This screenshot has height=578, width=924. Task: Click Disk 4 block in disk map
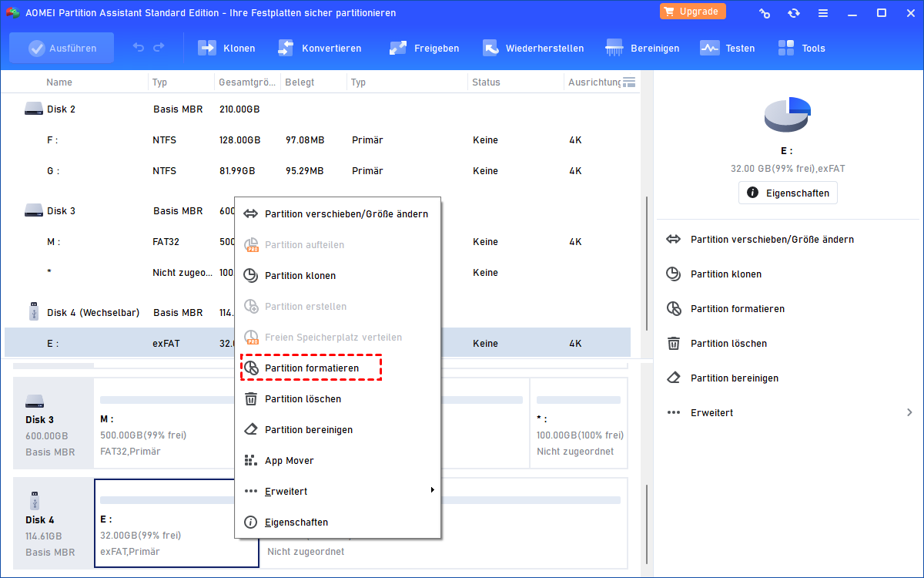tap(54, 523)
